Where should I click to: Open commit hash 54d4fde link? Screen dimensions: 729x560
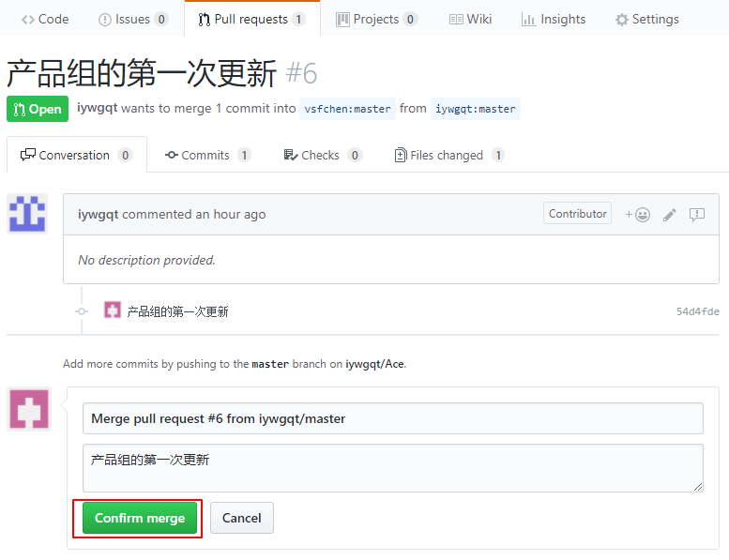click(697, 311)
